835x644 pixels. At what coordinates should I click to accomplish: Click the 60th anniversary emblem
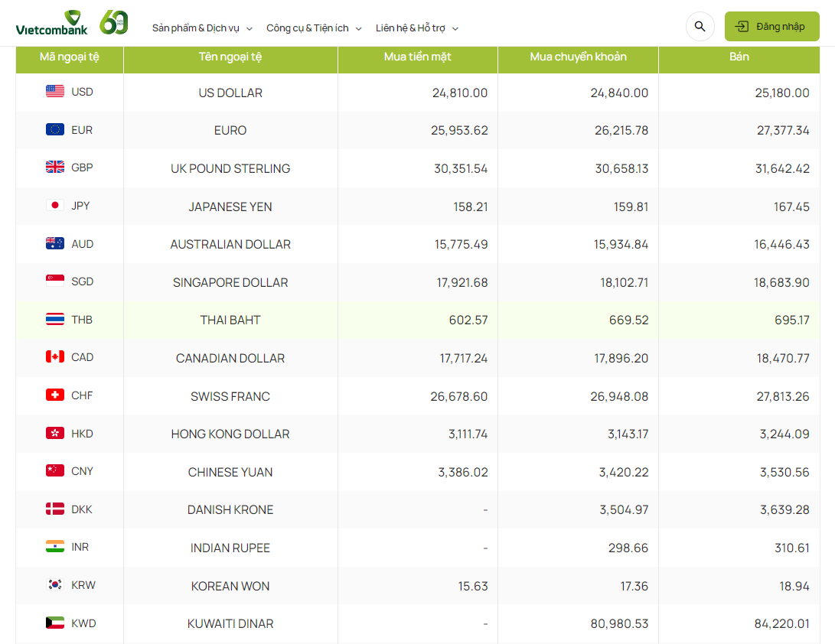[114, 23]
